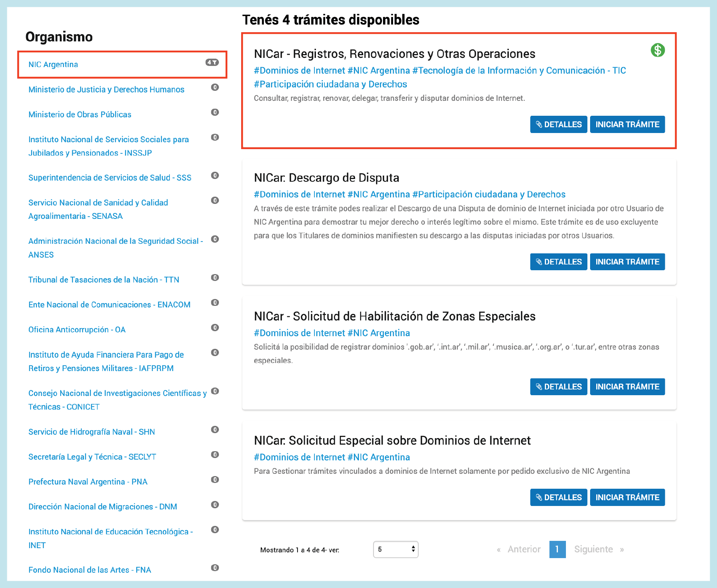
Task: Select Prefectura Naval Argentina - PNA organismo
Action: point(88,482)
